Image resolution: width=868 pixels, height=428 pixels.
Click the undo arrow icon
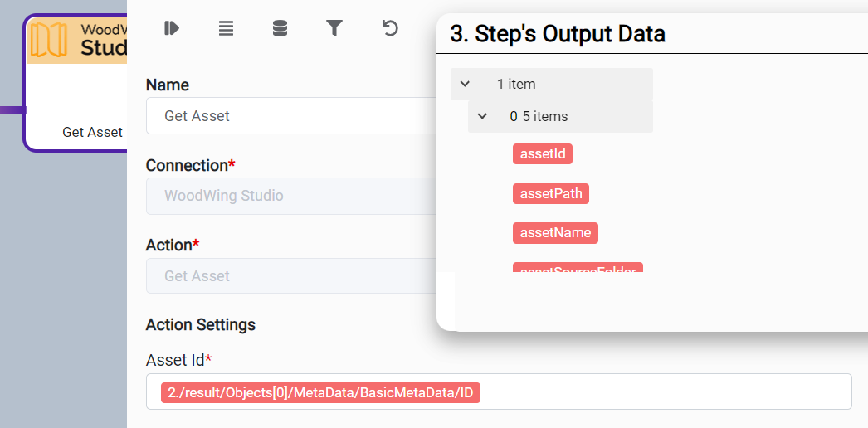coord(389,29)
